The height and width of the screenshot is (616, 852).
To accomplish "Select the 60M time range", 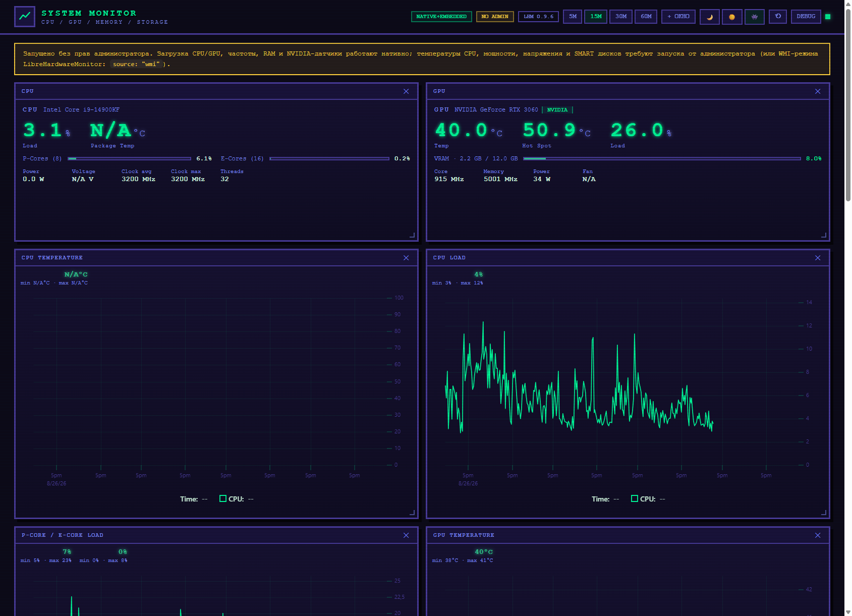I will pyautogui.click(x=646, y=17).
